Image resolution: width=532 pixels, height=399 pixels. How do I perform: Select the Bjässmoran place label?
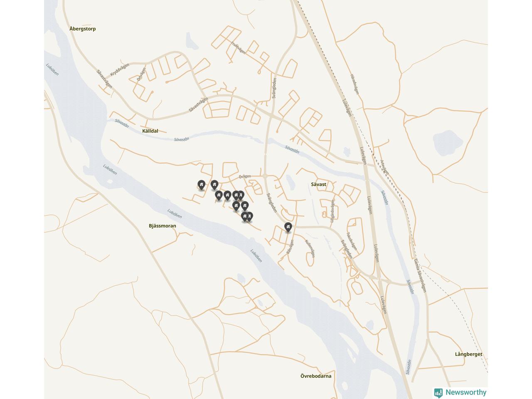point(163,226)
